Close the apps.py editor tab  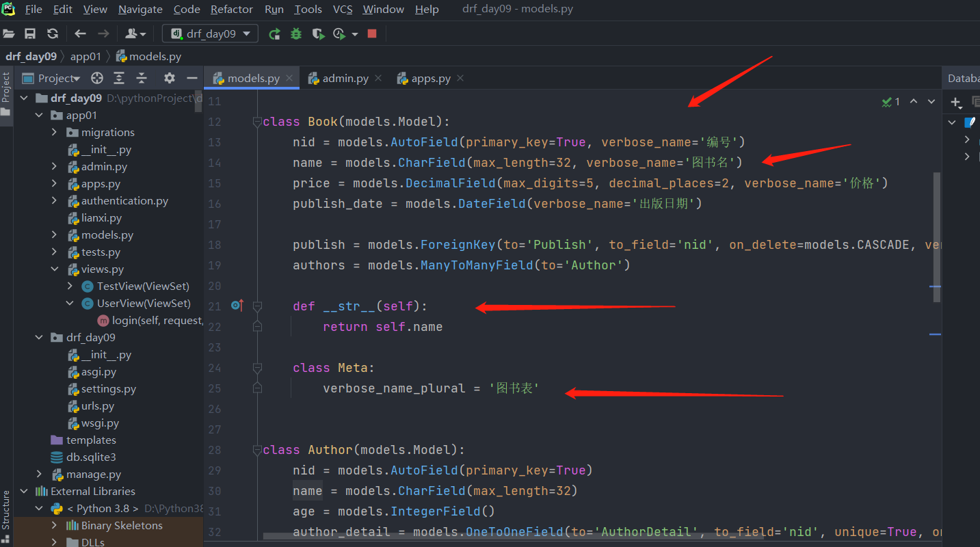click(460, 78)
